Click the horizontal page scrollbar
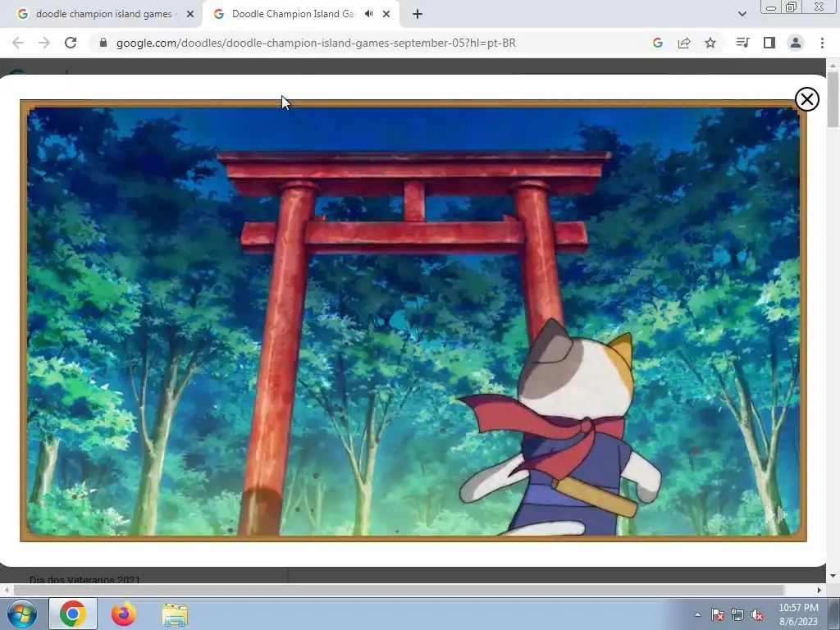This screenshot has width=840, height=630. [398, 590]
